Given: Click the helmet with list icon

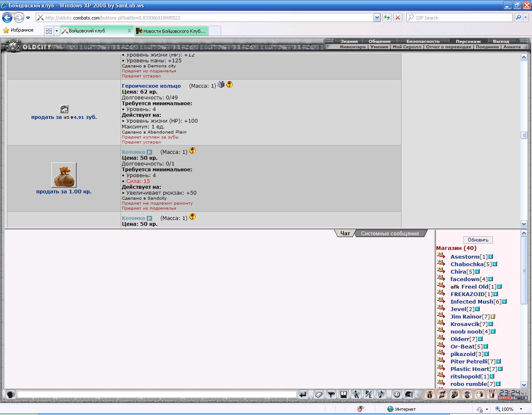Looking at the screenshot, I should coord(409,394).
